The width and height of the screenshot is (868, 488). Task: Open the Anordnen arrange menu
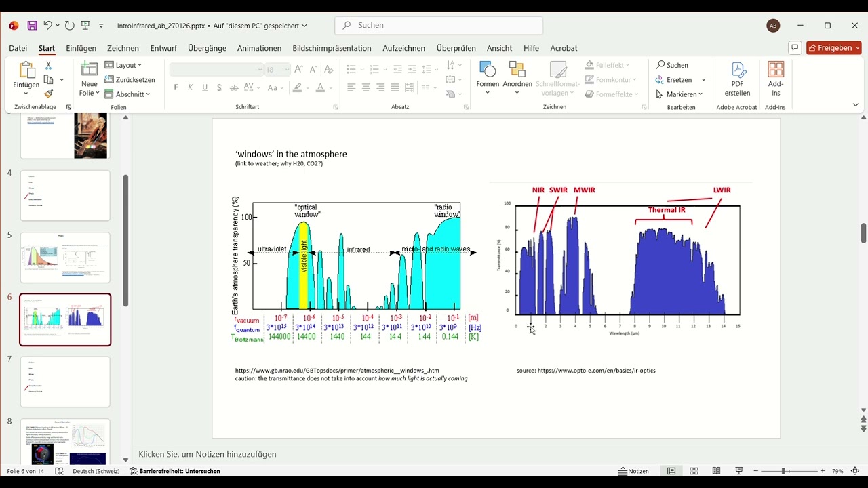[x=517, y=78]
